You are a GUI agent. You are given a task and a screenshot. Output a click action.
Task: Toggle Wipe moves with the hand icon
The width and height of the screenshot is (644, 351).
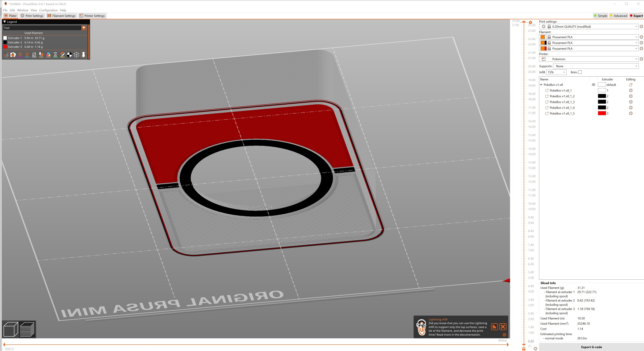(13, 55)
